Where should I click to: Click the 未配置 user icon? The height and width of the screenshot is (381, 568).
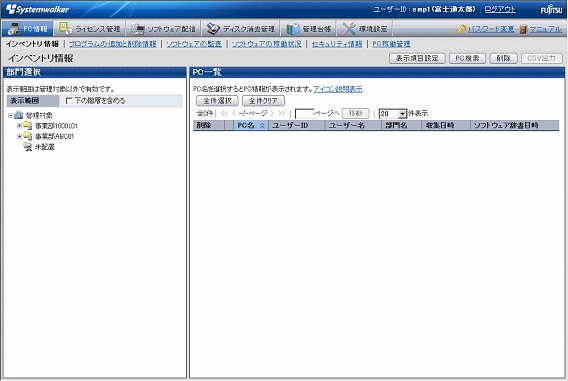click(x=28, y=147)
